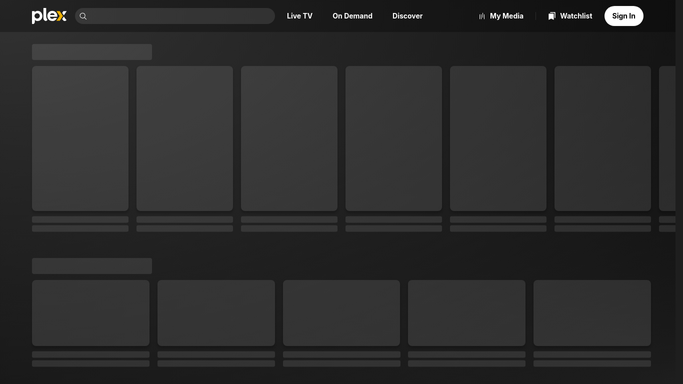This screenshot has height=384, width=683.
Task: Click the search magnifier icon
Action: (x=83, y=16)
